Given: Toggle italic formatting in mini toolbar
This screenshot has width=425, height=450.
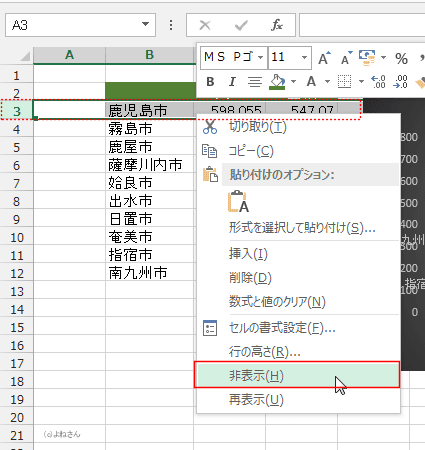Looking at the screenshot, I should [x=232, y=82].
